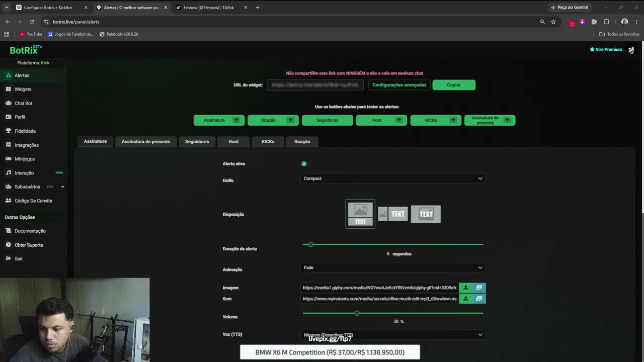This screenshot has height=362, width=644.
Task: Click Obter Suporte question icon
Action: [8, 245]
